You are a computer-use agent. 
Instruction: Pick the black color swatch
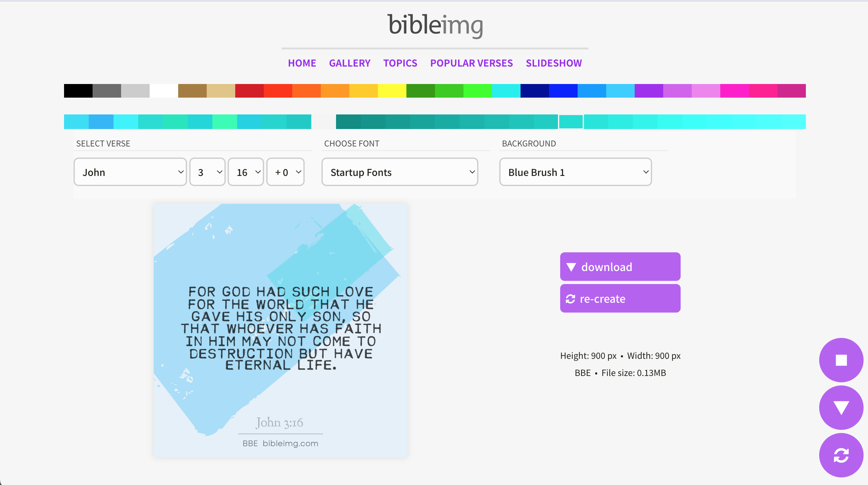tap(78, 91)
